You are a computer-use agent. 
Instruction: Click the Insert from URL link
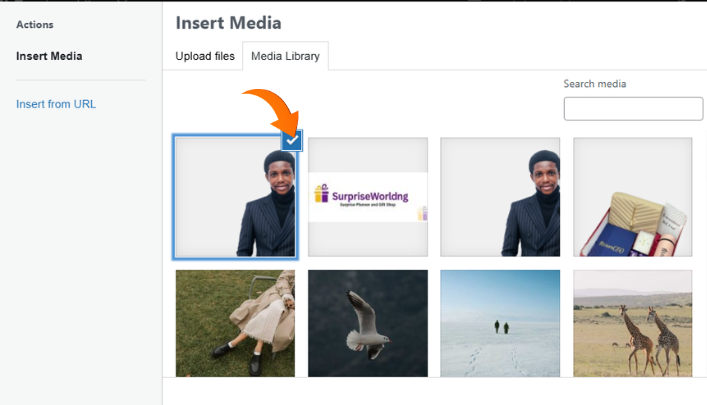56,104
